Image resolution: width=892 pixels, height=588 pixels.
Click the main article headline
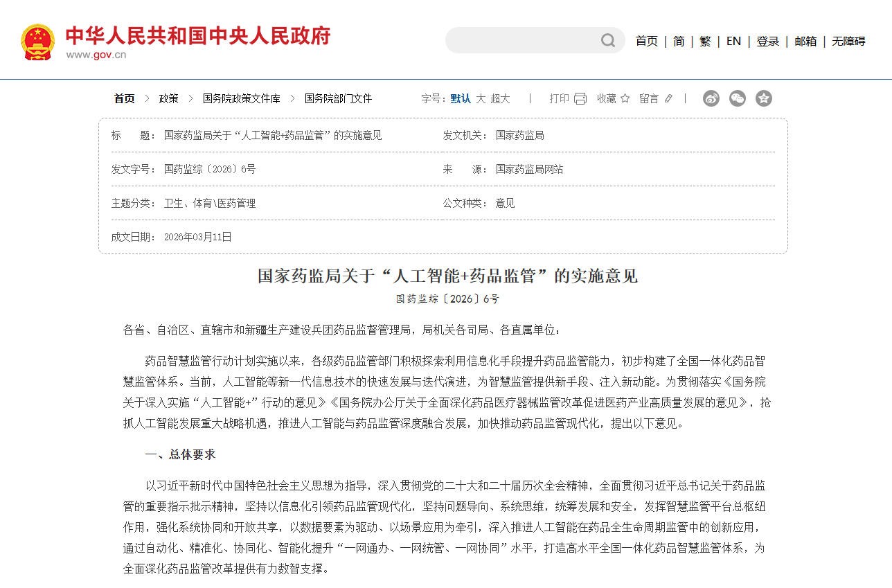pyautogui.click(x=447, y=276)
